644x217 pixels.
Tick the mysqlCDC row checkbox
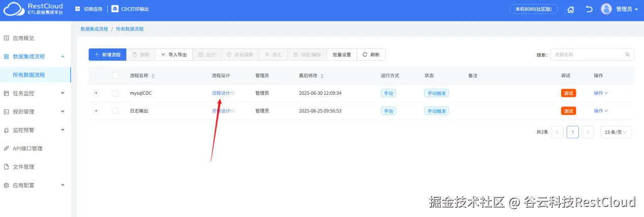(x=115, y=93)
